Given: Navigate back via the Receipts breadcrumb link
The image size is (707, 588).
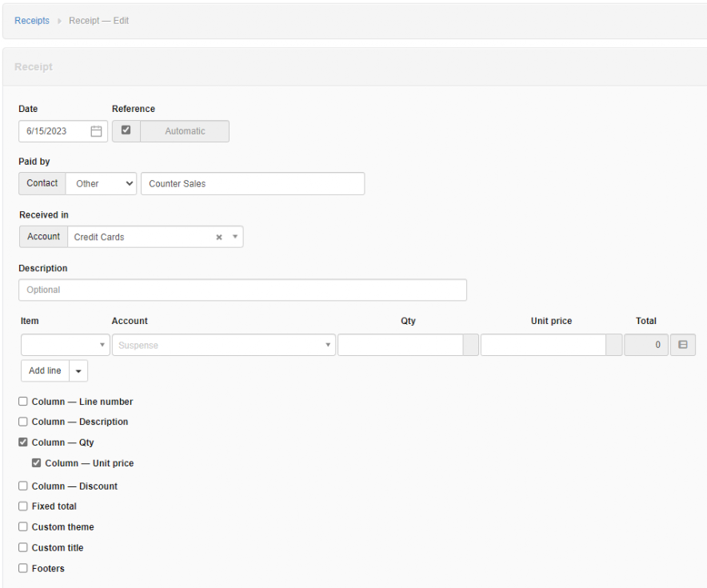Looking at the screenshot, I should (31, 20).
